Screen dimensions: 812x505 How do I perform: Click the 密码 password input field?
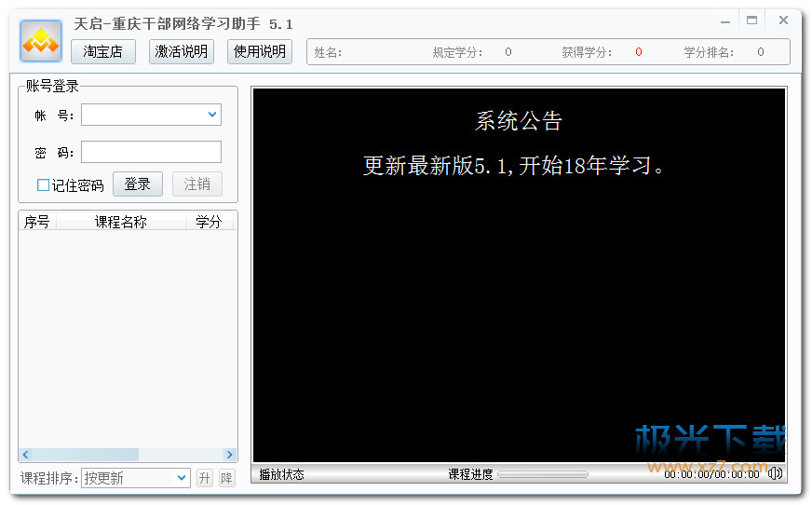click(151, 152)
